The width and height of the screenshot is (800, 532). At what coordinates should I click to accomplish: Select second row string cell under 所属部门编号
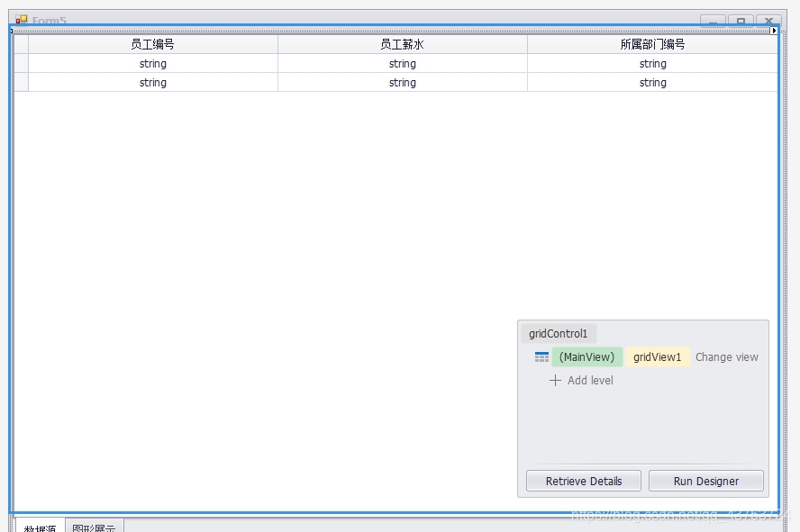pos(652,83)
